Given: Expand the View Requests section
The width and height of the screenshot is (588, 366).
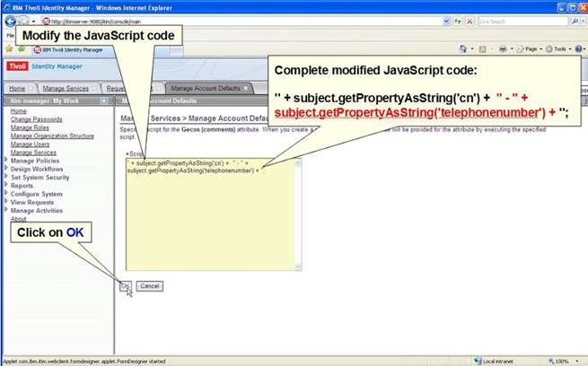Looking at the screenshot, I should tap(6, 201).
